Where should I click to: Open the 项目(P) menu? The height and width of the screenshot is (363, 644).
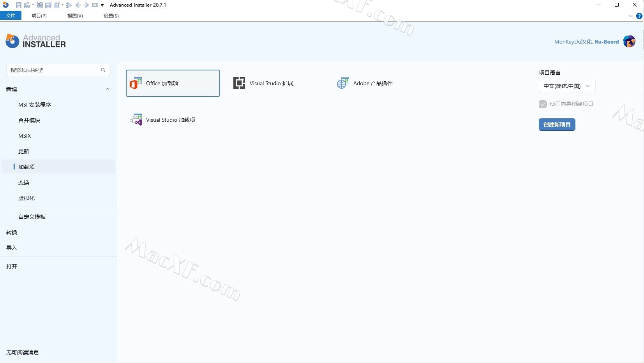coord(39,16)
